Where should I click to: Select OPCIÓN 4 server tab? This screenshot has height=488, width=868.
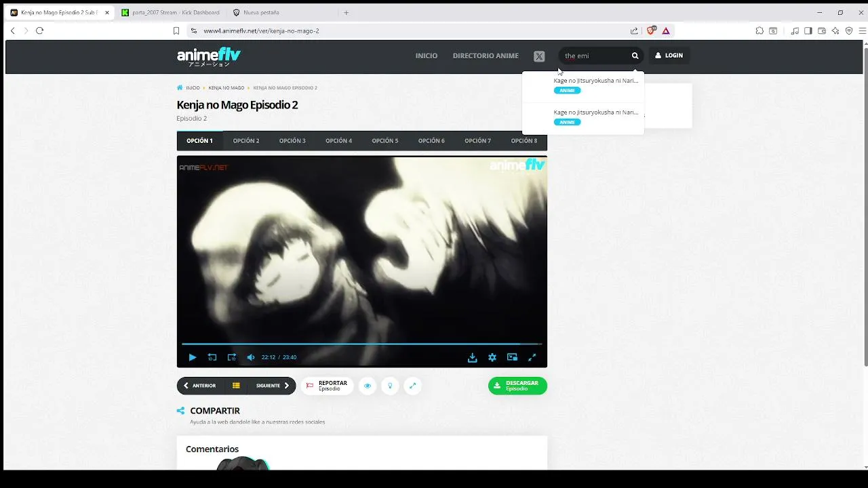(338, 141)
